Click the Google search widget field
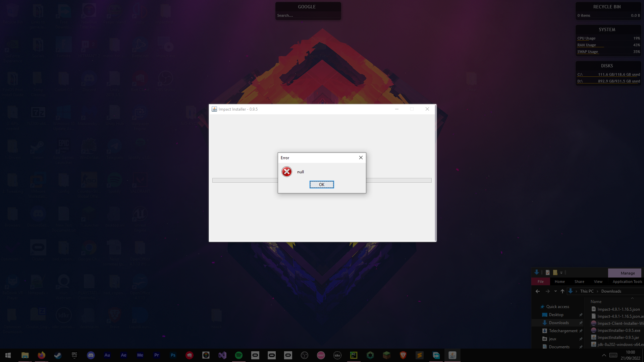The width and height of the screenshot is (644, 362). [x=308, y=15]
